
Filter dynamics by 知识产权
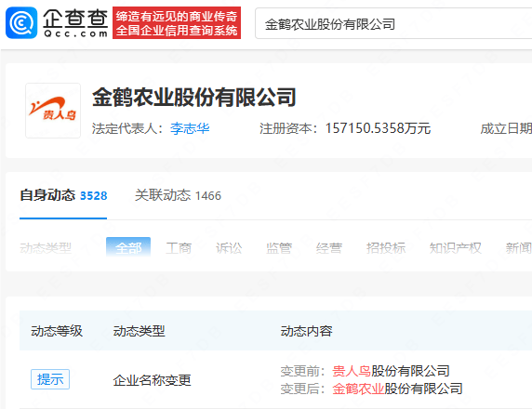click(456, 248)
